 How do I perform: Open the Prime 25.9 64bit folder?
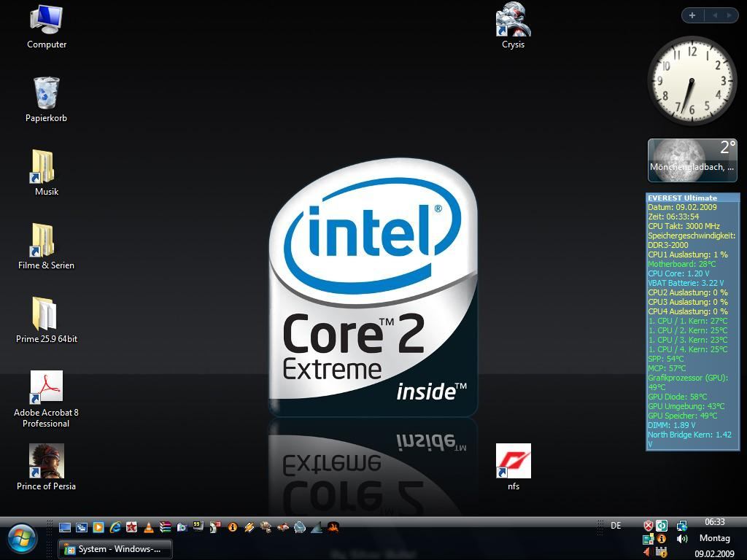pos(46,320)
